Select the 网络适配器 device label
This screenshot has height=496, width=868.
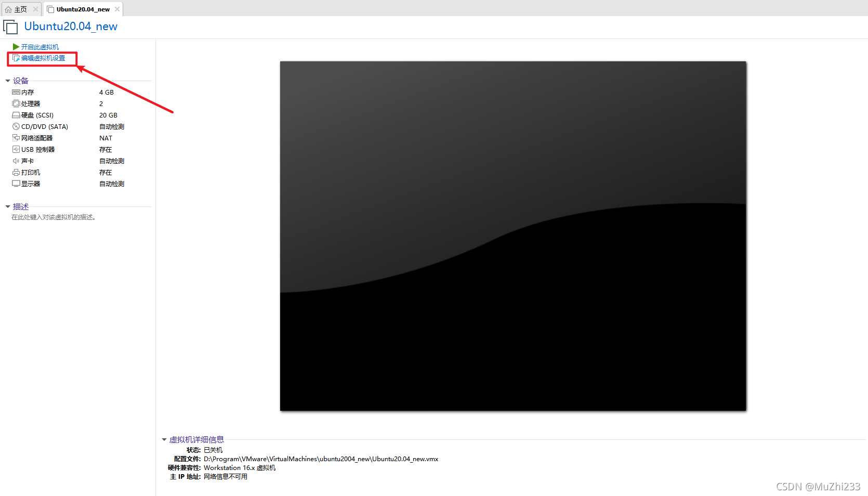coord(37,138)
